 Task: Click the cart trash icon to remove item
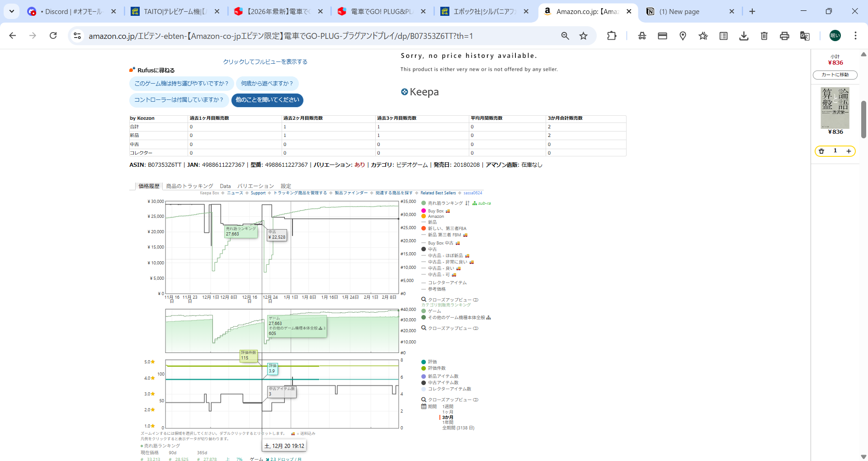pyautogui.click(x=821, y=151)
